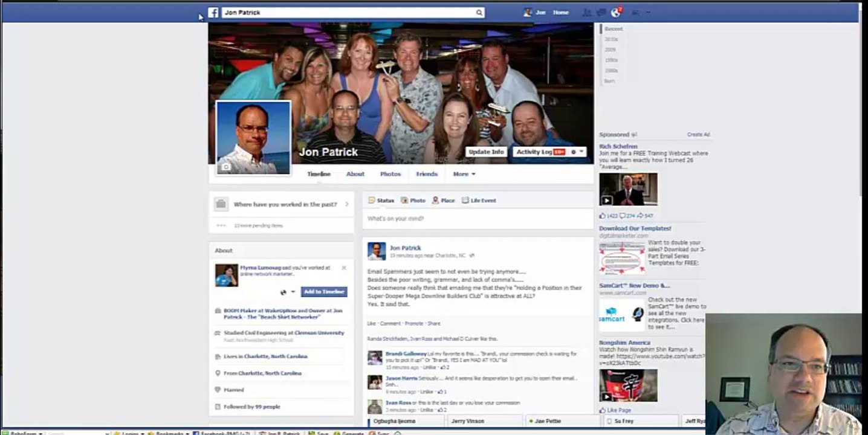Viewport: 868px width, 435px height.
Task: Open the Nongshim America ad link
Action: 624,343
